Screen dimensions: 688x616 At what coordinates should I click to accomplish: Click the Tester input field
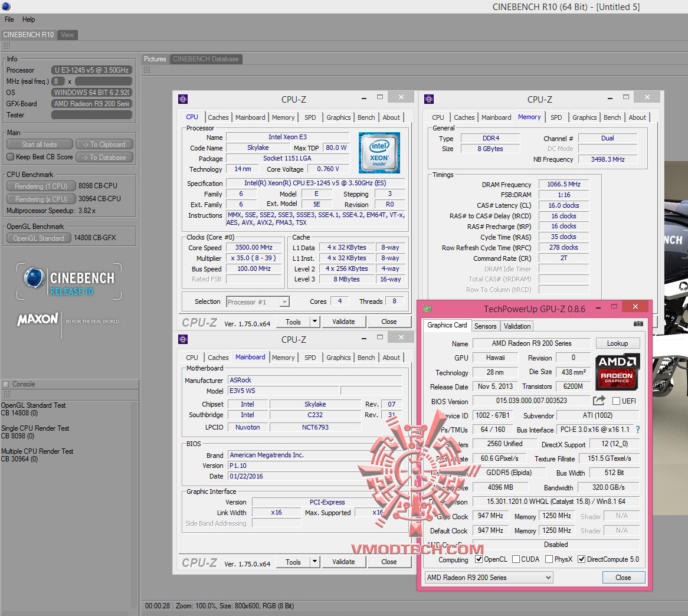(91, 115)
